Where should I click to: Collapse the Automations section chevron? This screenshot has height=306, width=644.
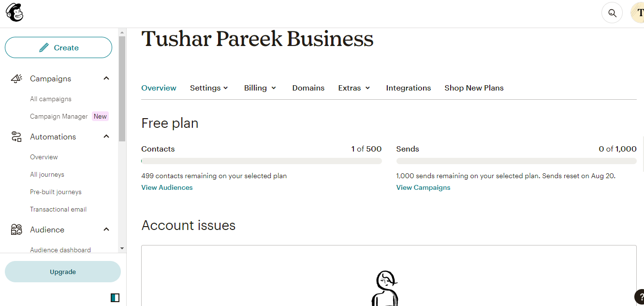point(106,137)
